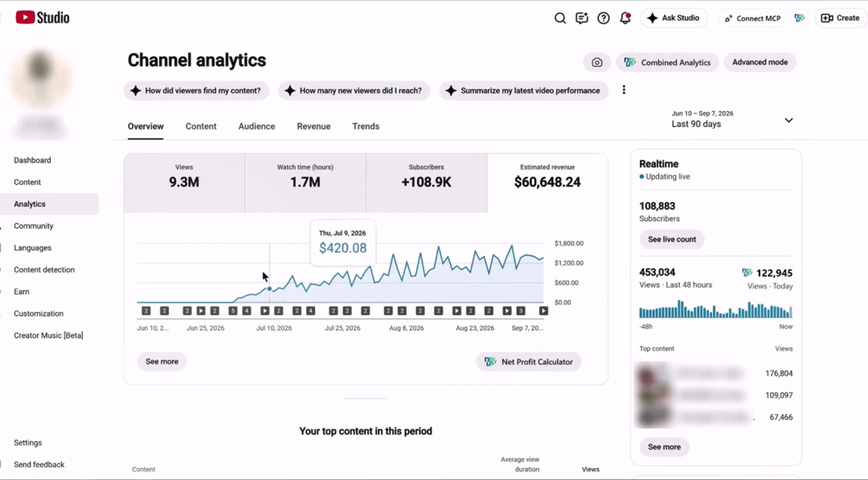Open Creator Music [Beta]
This screenshot has width=868, height=480.
click(x=48, y=335)
